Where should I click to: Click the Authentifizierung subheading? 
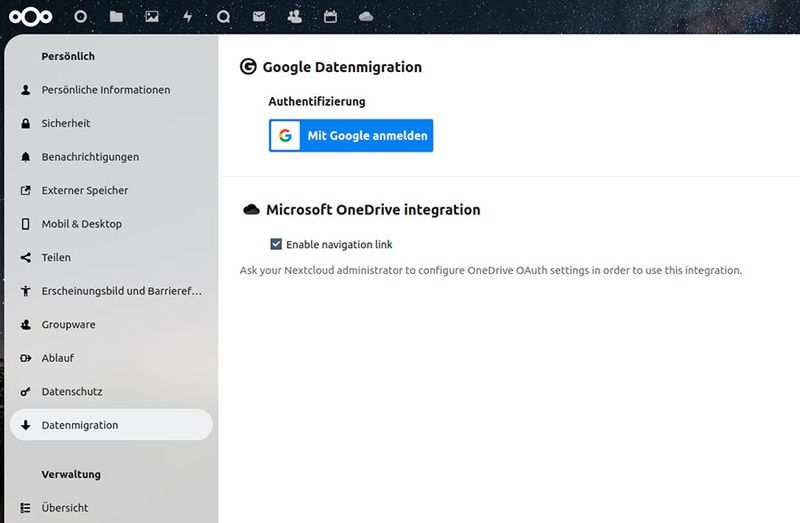[317, 102]
